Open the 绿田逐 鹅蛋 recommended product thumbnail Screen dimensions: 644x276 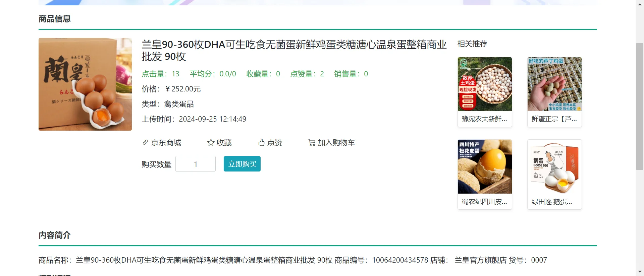554,166
